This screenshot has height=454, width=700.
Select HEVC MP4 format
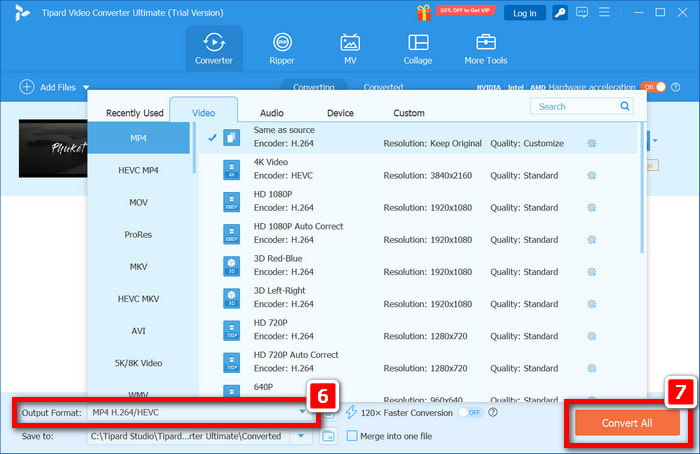(138, 170)
